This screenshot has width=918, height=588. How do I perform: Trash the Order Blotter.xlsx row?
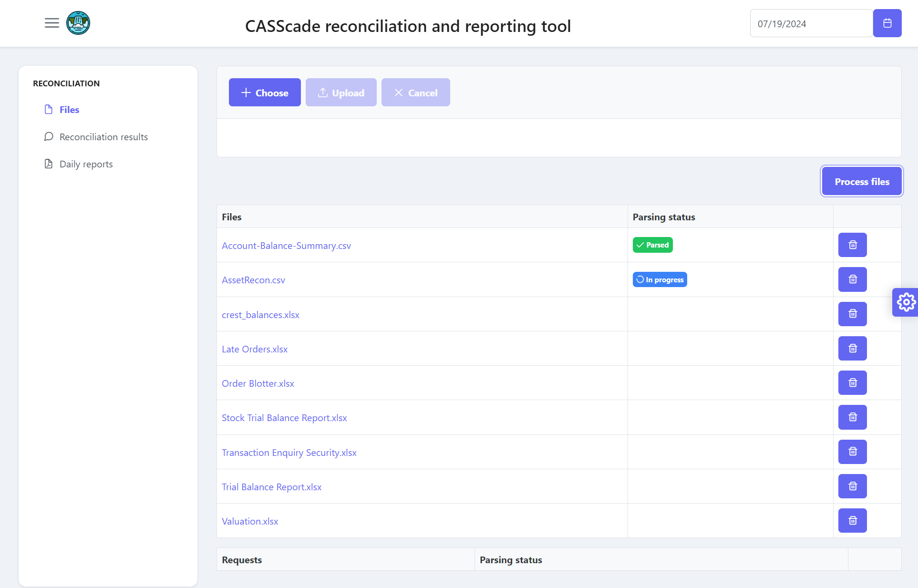pyautogui.click(x=852, y=383)
